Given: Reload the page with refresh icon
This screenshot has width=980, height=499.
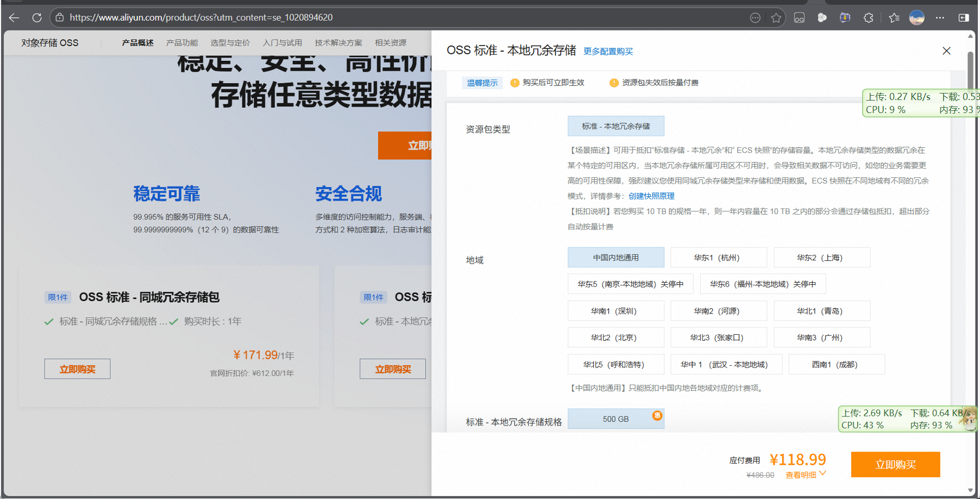Looking at the screenshot, I should coord(37,17).
